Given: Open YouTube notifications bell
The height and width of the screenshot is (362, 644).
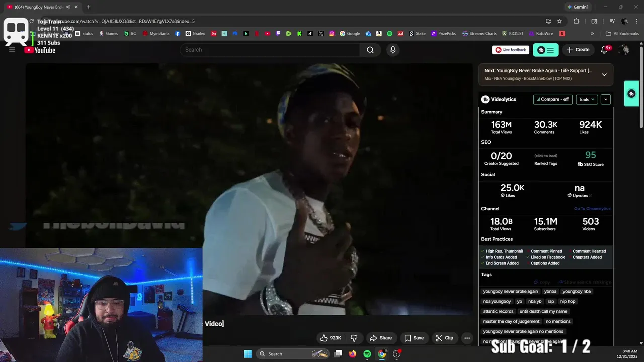Looking at the screenshot, I should point(605,50).
